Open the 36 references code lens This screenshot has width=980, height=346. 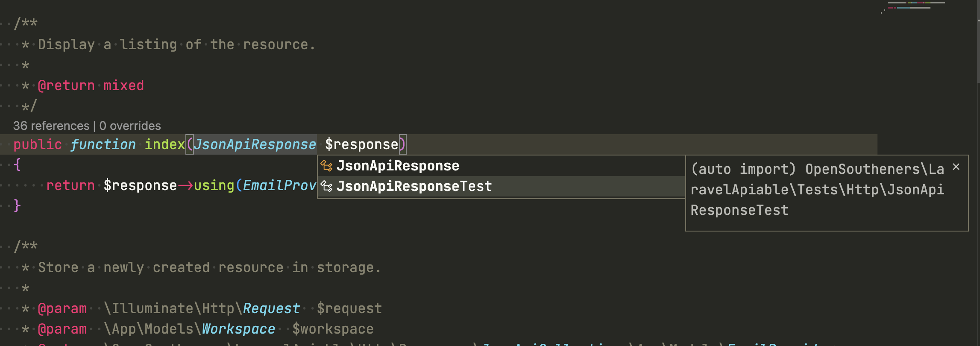[x=51, y=126]
